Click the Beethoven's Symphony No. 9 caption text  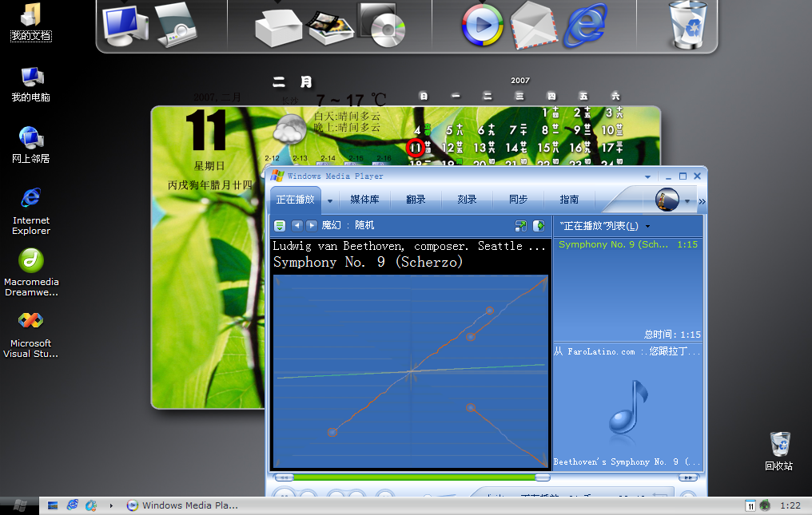pos(627,462)
